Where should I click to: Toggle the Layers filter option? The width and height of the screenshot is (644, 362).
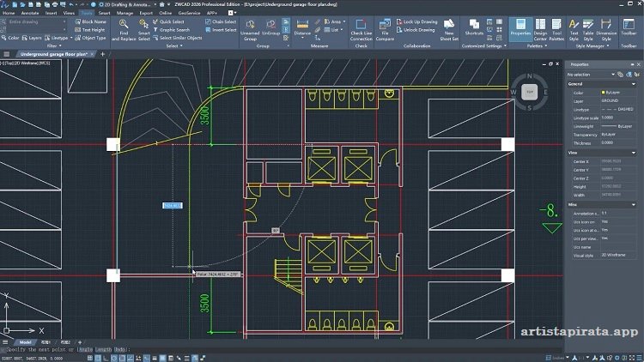(x=32, y=38)
